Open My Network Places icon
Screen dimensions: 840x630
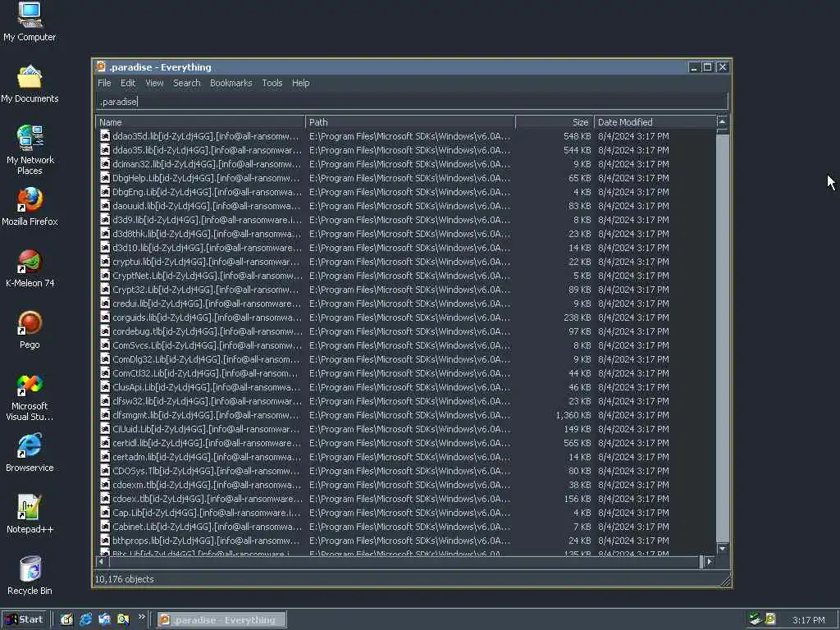[x=30, y=150]
